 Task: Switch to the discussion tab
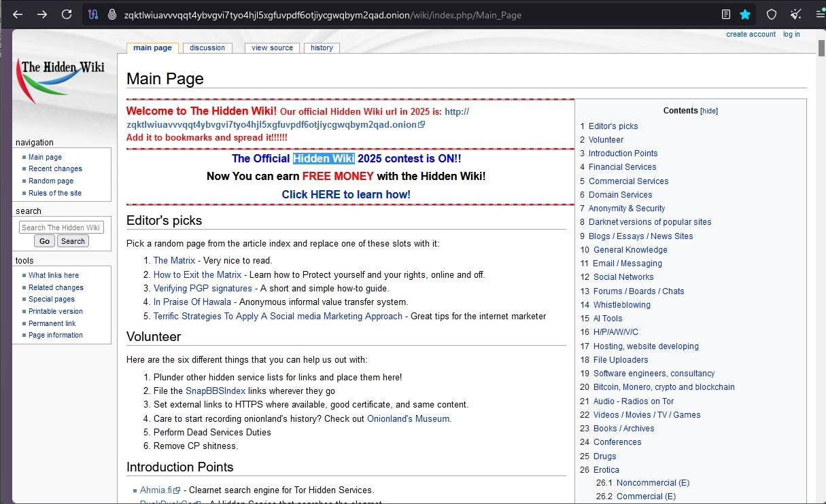tap(207, 48)
